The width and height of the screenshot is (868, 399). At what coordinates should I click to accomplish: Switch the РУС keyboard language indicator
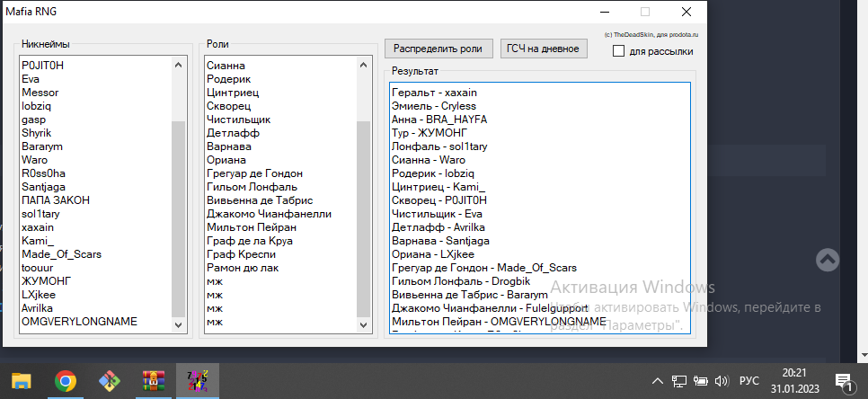tap(748, 381)
